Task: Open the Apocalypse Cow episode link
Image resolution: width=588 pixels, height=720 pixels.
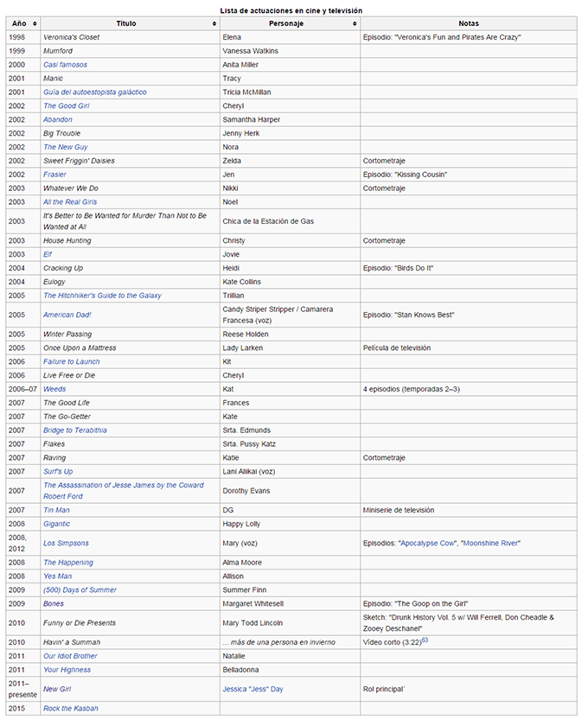Action: [428, 543]
